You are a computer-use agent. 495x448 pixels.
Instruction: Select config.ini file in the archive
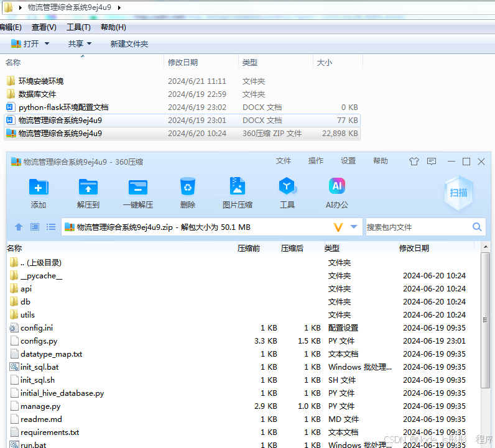tap(31, 328)
